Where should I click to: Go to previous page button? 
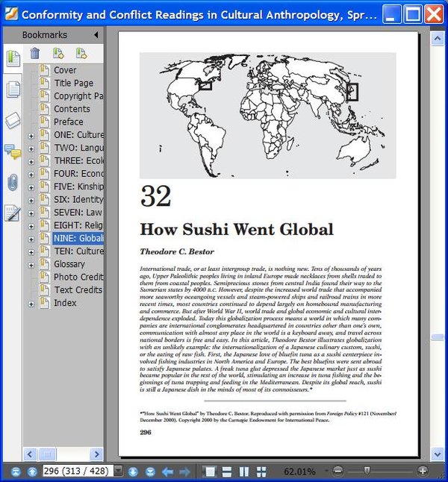click(32, 472)
